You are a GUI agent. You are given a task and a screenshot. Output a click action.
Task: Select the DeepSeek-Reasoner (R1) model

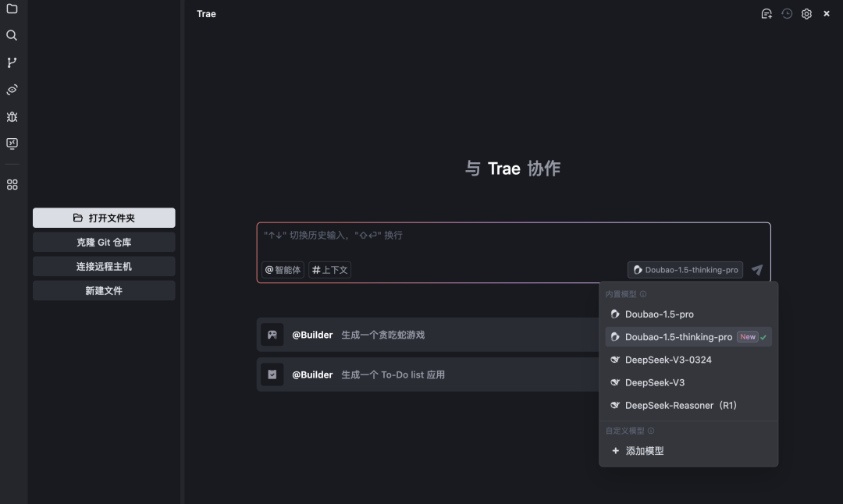click(x=681, y=406)
